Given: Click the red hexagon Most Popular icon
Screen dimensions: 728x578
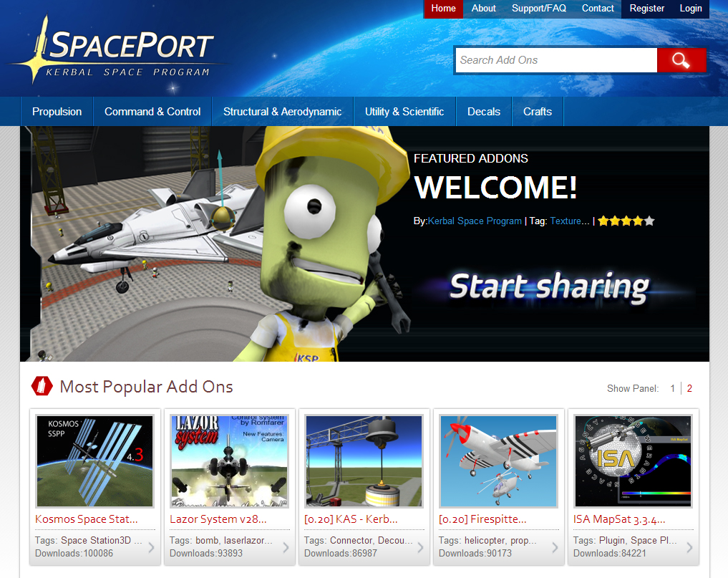Looking at the screenshot, I should pyautogui.click(x=42, y=386).
